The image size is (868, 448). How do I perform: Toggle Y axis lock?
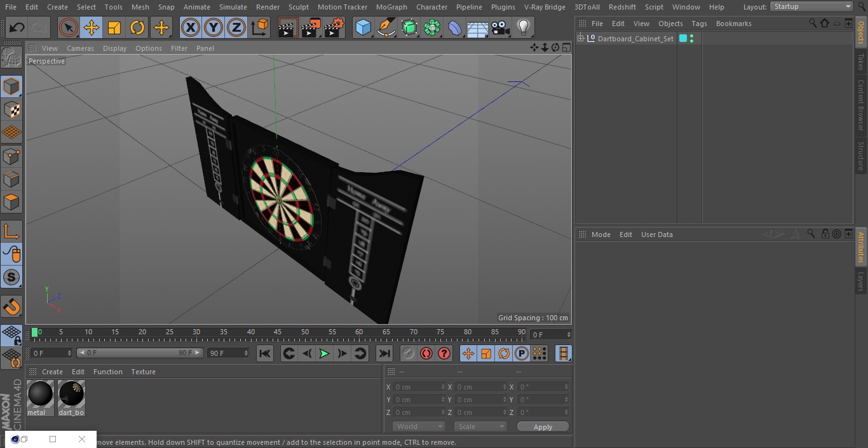click(x=213, y=27)
